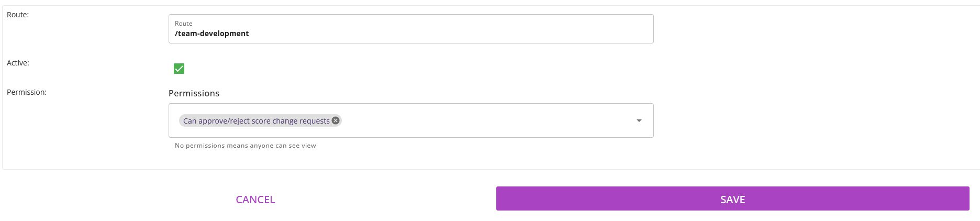Click the "Permission:" row label
980x221 pixels.
27,92
